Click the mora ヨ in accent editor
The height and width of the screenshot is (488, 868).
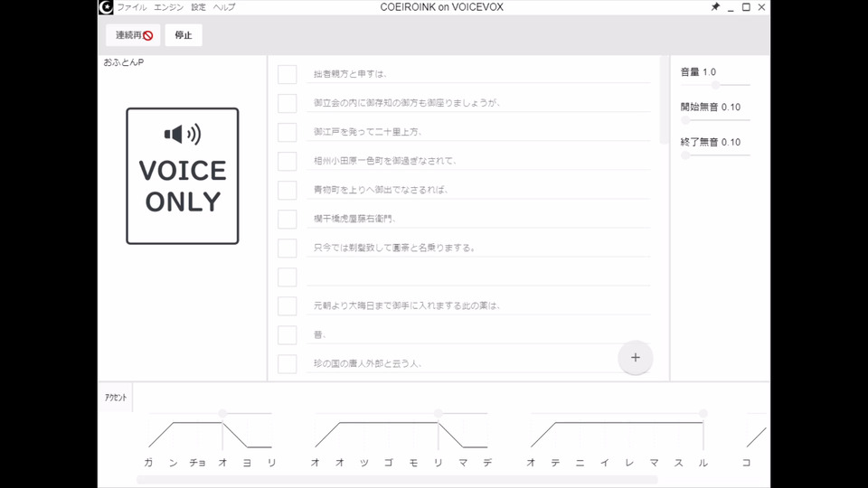(x=248, y=463)
